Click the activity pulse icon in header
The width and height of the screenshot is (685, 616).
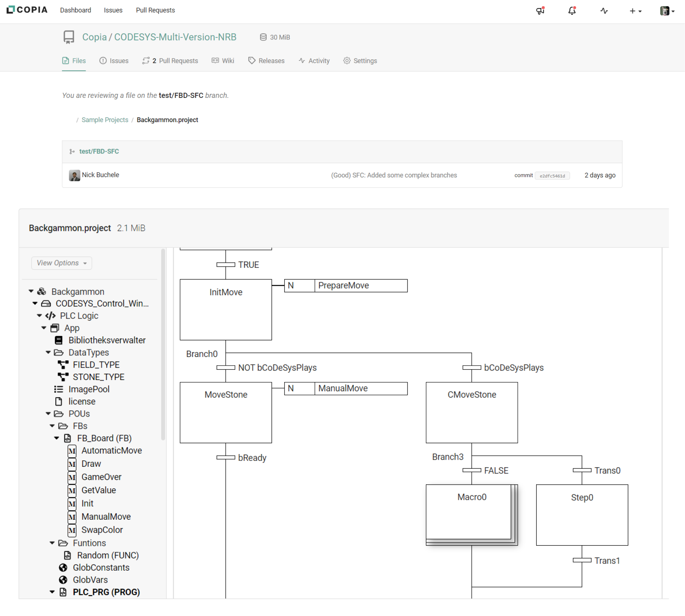click(x=604, y=11)
